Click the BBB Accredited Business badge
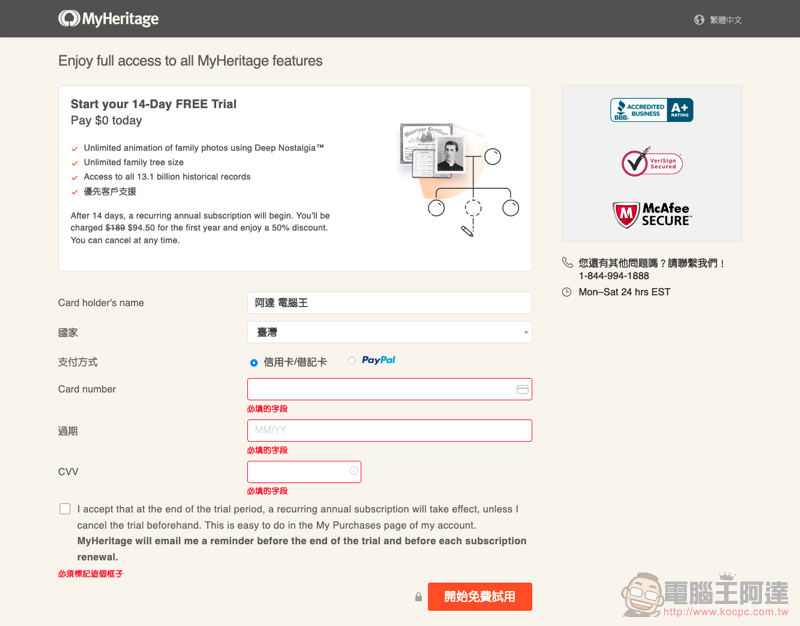This screenshot has width=800, height=626. click(652, 110)
